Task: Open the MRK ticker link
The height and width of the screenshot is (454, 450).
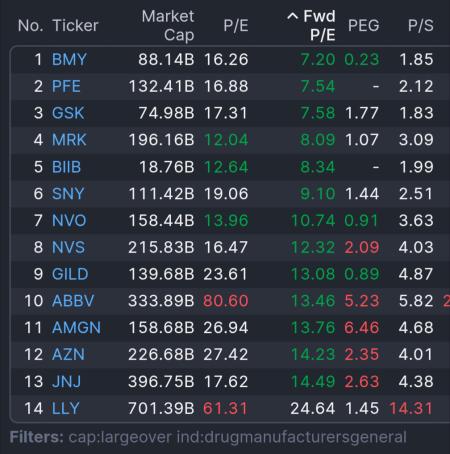Action: pos(69,140)
